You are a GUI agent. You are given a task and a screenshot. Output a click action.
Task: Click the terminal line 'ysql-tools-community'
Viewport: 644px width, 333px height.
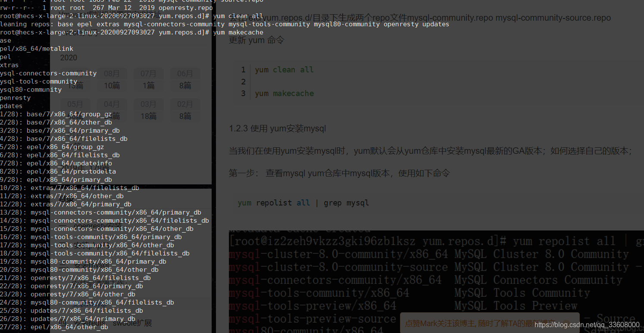pyautogui.click(x=39, y=81)
